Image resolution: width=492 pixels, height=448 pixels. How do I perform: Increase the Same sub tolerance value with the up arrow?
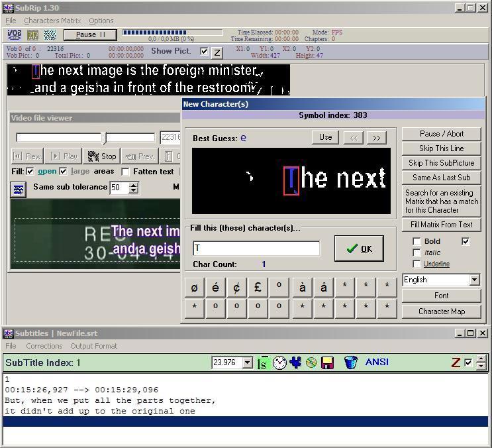point(134,184)
